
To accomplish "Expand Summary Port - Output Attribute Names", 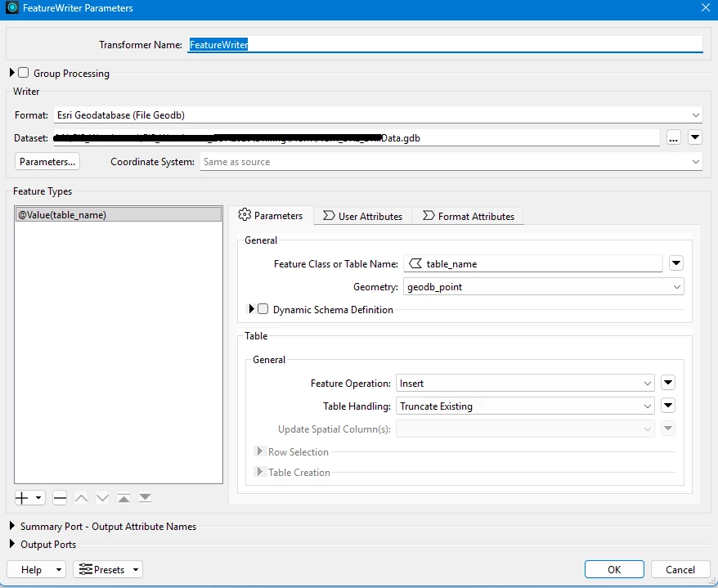I will pyautogui.click(x=12, y=526).
